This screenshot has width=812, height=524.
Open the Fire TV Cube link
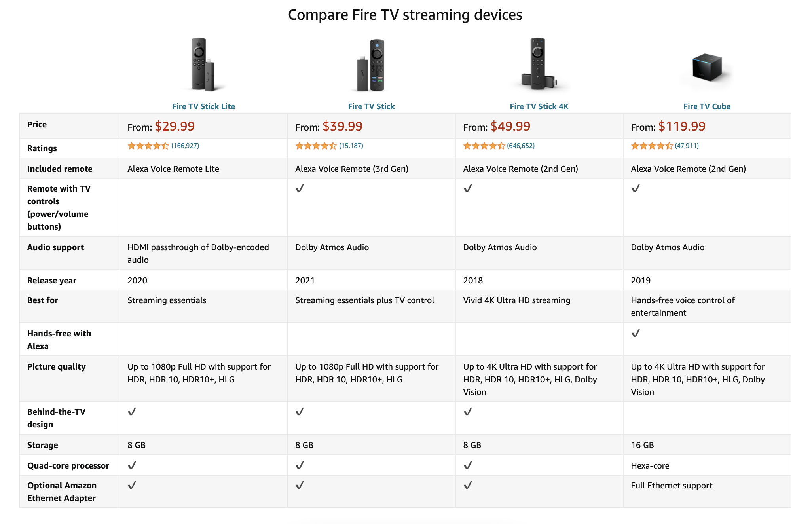707,106
